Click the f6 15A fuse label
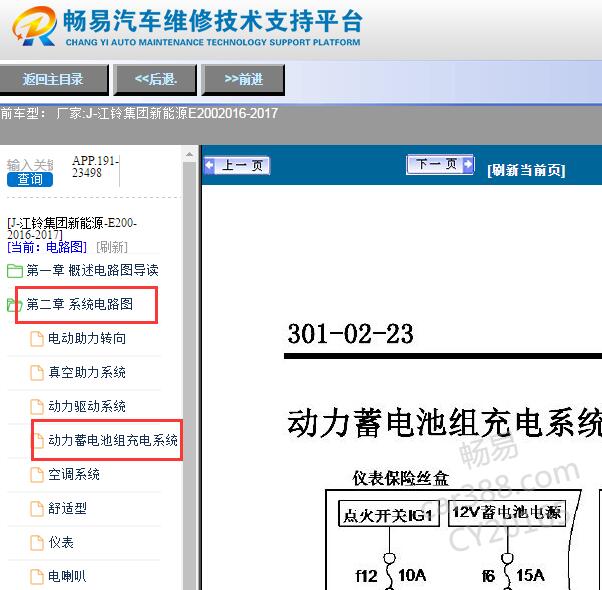 click(513, 575)
